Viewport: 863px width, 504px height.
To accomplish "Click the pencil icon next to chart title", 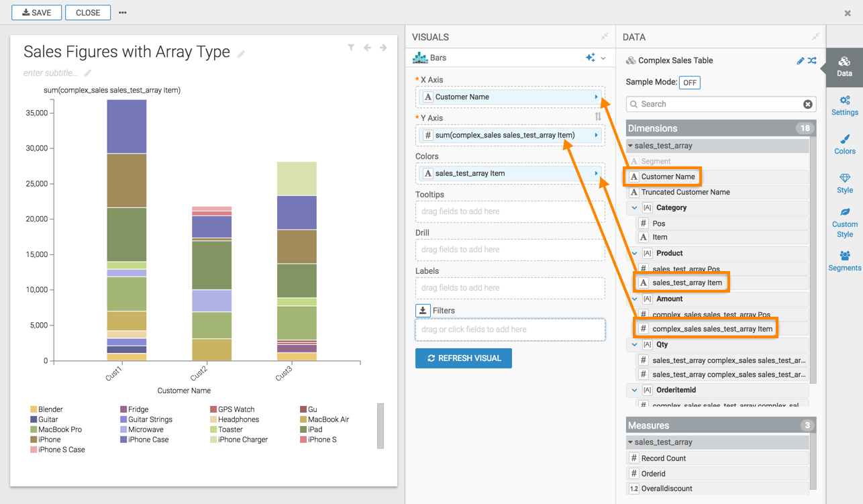I will (x=241, y=54).
